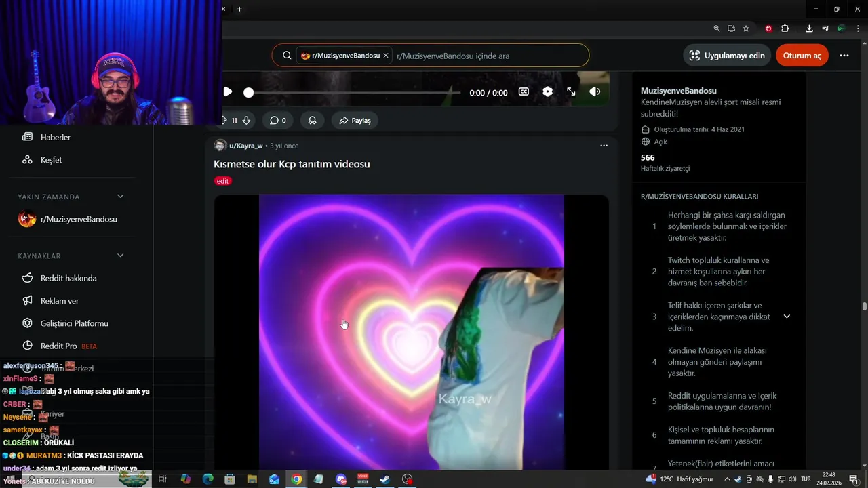Open Microsoft Store from taskbar
This screenshot has width=868, height=488.
click(x=230, y=479)
